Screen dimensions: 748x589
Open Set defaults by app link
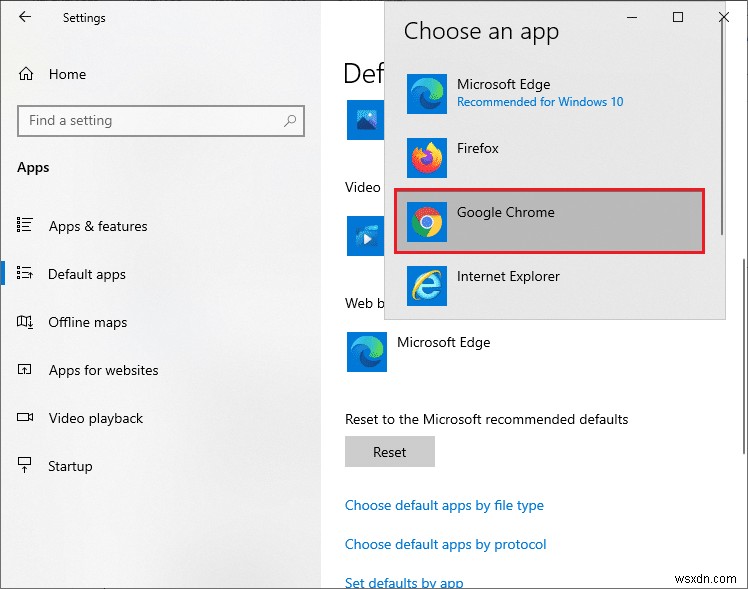coord(404,582)
